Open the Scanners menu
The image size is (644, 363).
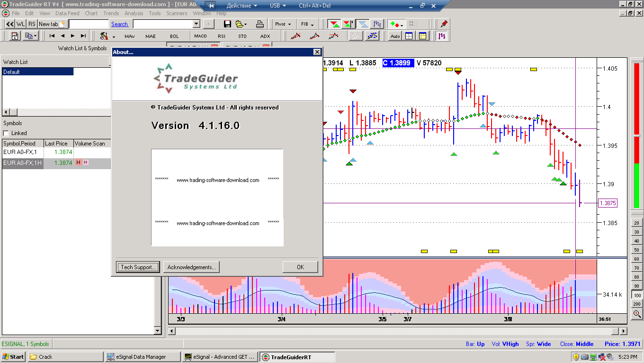coord(177,13)
